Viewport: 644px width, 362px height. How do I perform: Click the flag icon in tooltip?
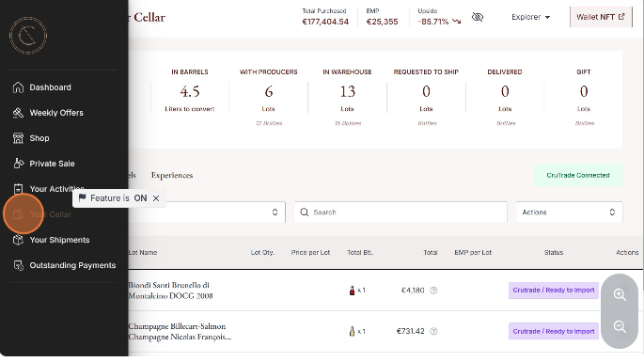click(x=82, y=198)
